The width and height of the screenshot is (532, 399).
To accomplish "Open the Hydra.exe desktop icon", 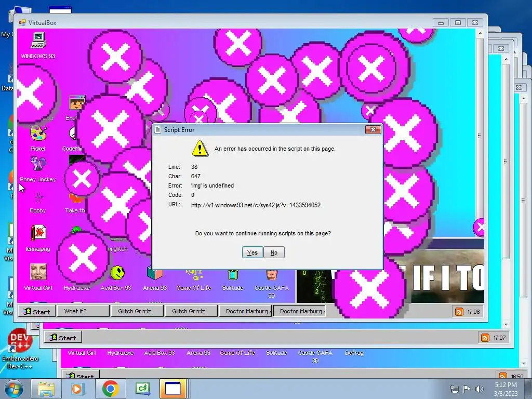I will pyautogui.click(x=77, y=288).
